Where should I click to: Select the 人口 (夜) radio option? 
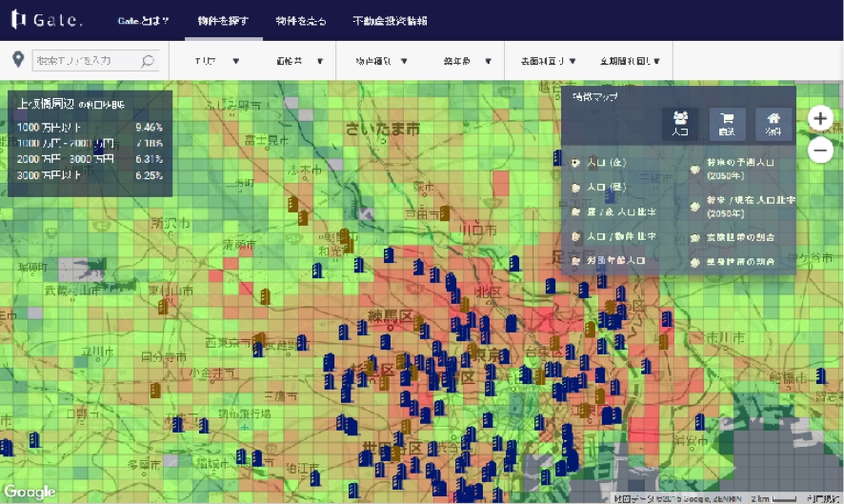tap(576, 163)
